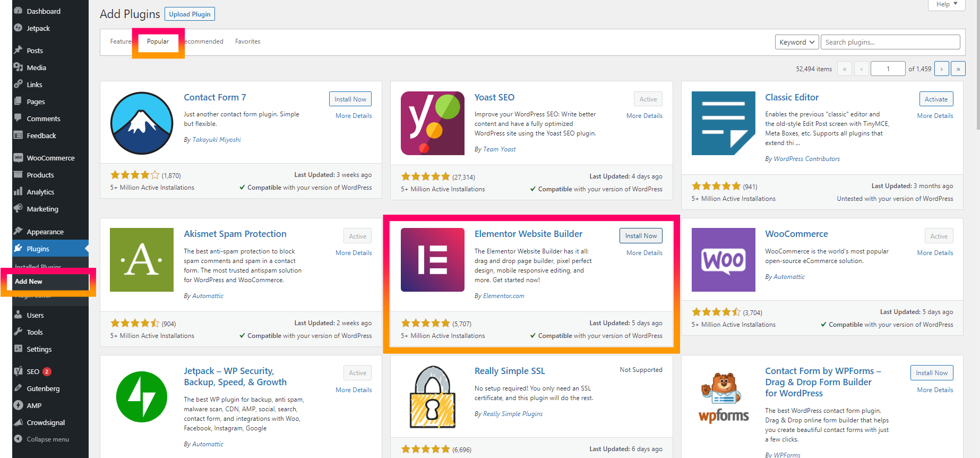The image size is (980, 458).
Task: Click the Plugins plug icon
Action: [19, 249]
